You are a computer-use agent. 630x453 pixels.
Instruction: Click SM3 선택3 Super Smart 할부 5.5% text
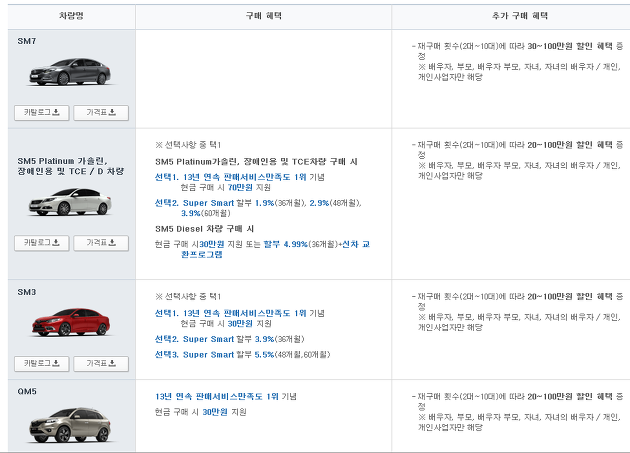(242, 355)
